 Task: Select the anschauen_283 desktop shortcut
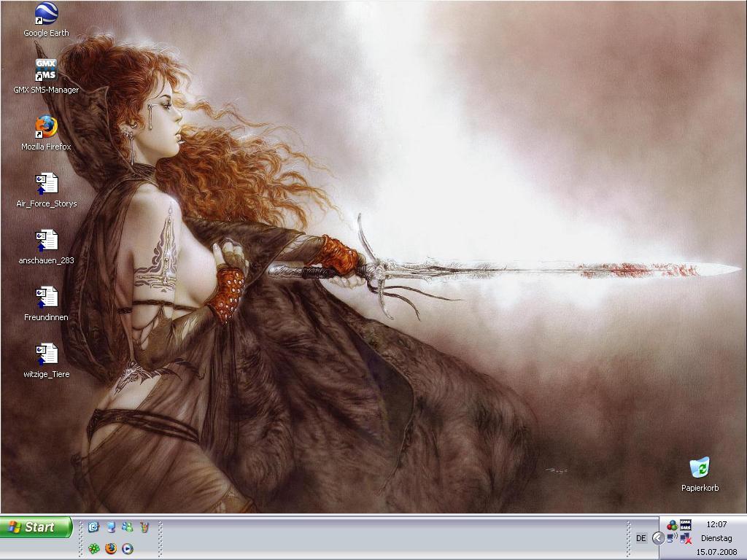pos(46,241)
